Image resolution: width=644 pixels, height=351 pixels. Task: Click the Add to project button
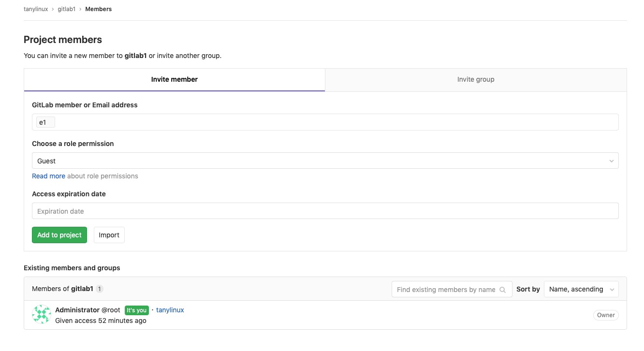(59, 235)
